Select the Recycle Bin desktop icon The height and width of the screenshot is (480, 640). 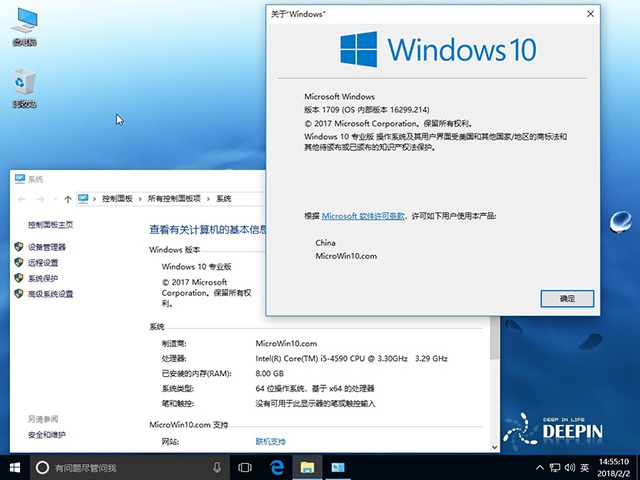[x=24, y=88]
